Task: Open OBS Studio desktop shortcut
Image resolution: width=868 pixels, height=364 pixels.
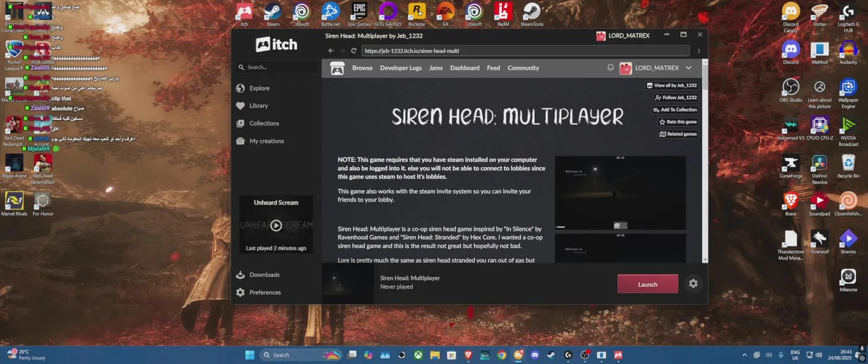Action: pos(791,90)
